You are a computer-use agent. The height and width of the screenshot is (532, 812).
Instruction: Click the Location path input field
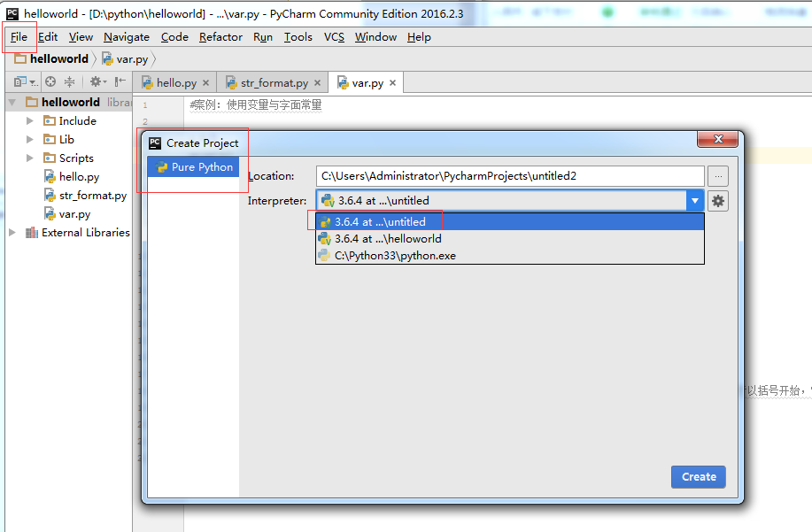click(510, 176)
